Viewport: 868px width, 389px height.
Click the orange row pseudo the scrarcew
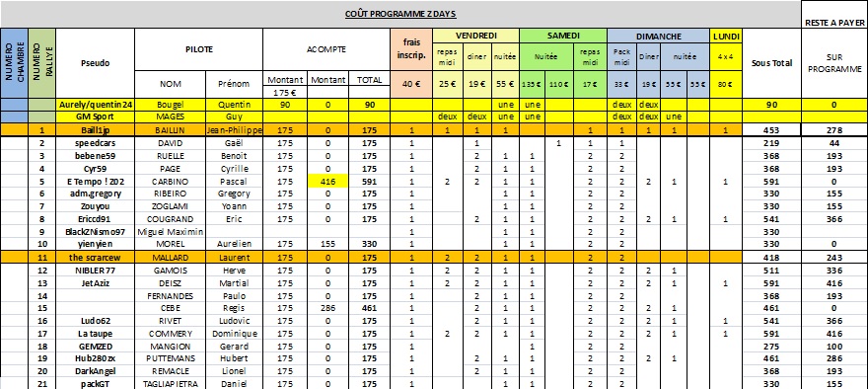96,258
